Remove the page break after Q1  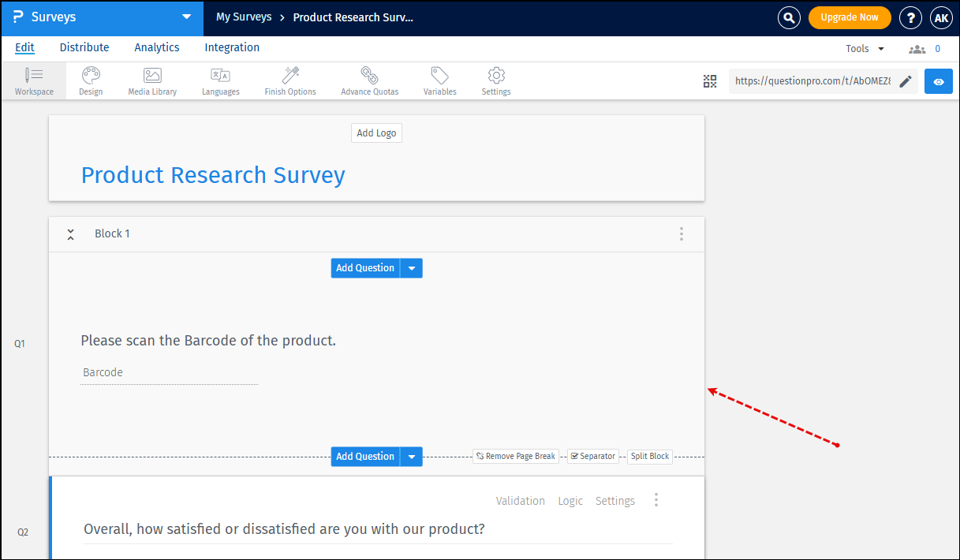(x=515, y=456)
